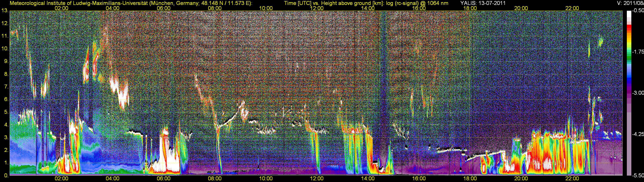Click the '16:00' label on the bottom time axis
This screenshot has width=644, height=182.
click(419, 179)
